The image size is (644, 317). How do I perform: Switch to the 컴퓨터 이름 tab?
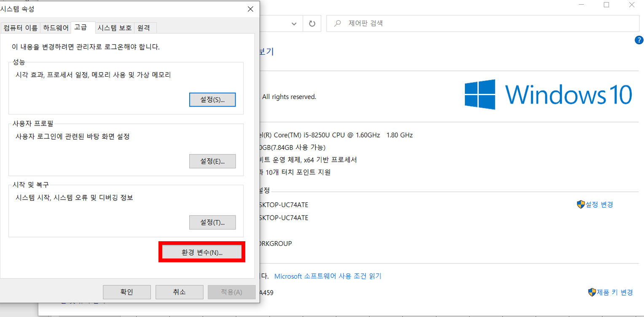click(20, 28)
